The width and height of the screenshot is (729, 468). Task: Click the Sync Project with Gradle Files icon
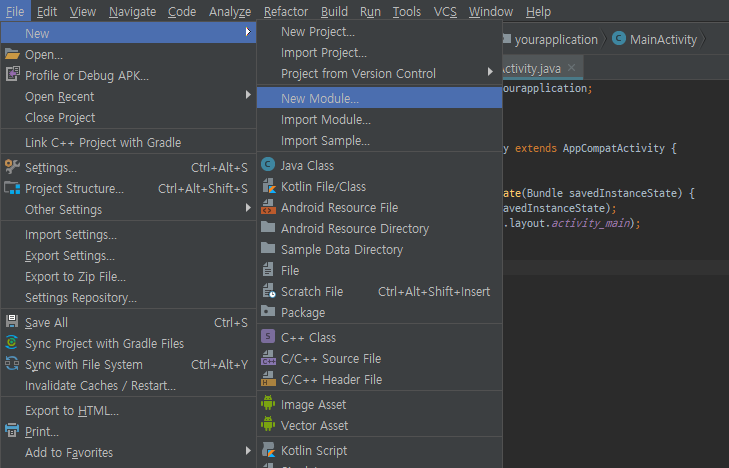click(x=12, y=343)
